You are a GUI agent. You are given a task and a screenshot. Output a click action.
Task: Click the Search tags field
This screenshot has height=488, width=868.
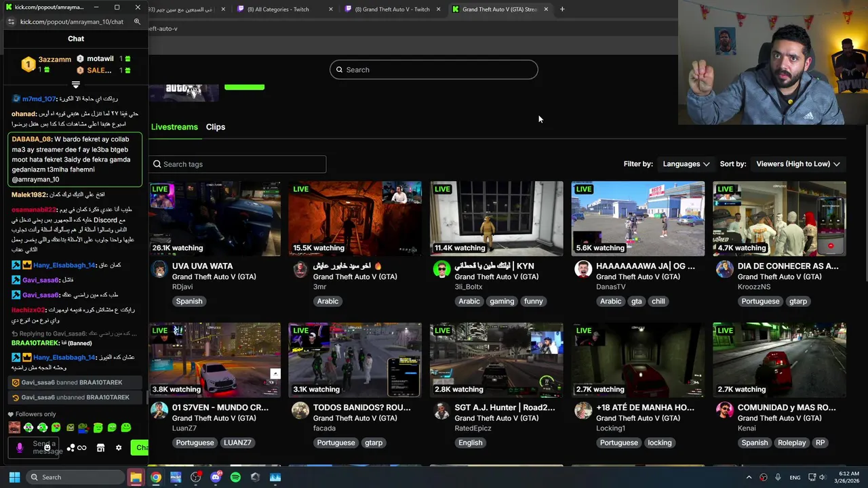(x=238, y=164)
